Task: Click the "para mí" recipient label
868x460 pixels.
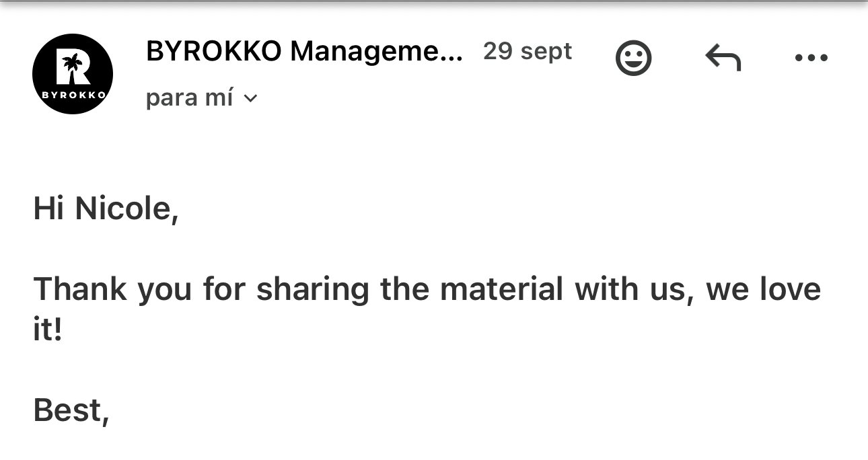Action: (189, 98)
